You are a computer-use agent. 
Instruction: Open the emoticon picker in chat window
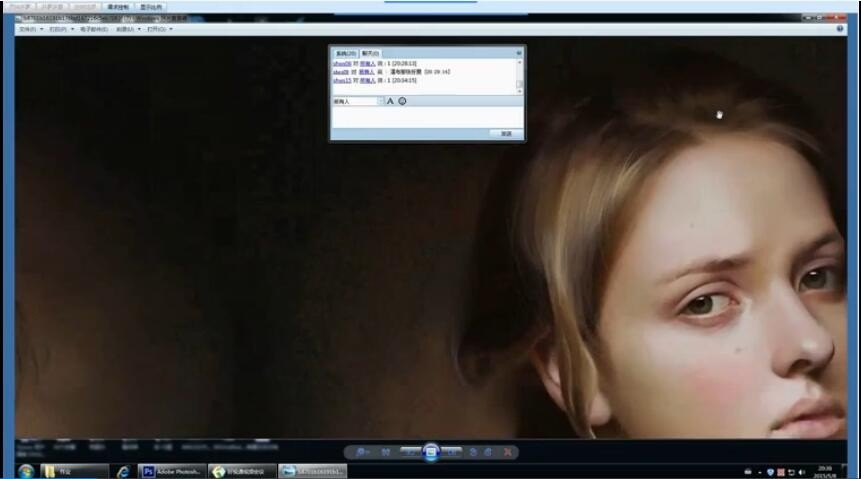tap(402, 101)
